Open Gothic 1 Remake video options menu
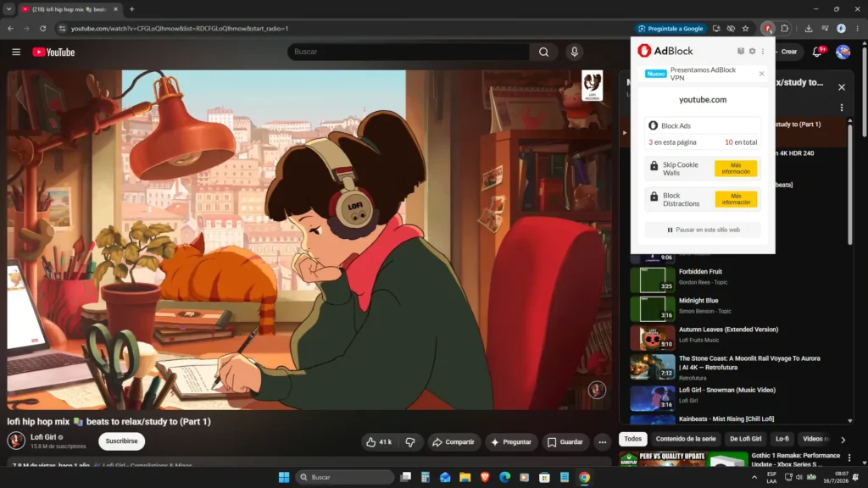Viewport: 868px width, 488px height. 849,457
